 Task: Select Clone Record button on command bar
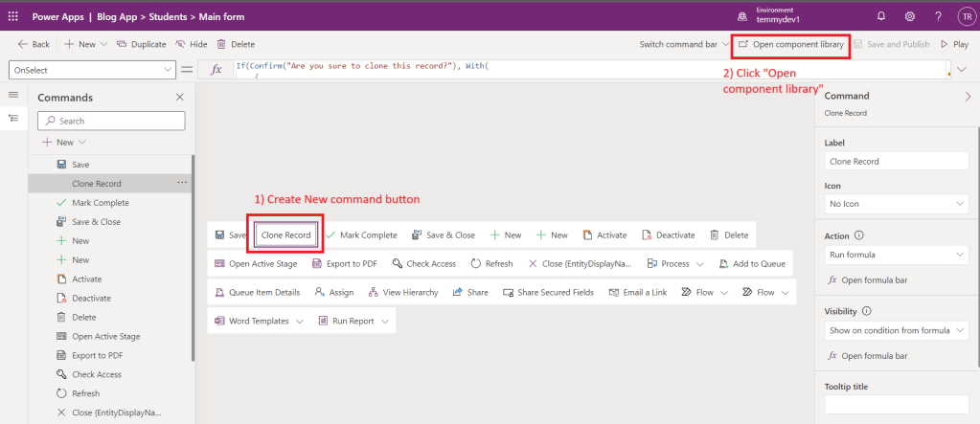285,235
